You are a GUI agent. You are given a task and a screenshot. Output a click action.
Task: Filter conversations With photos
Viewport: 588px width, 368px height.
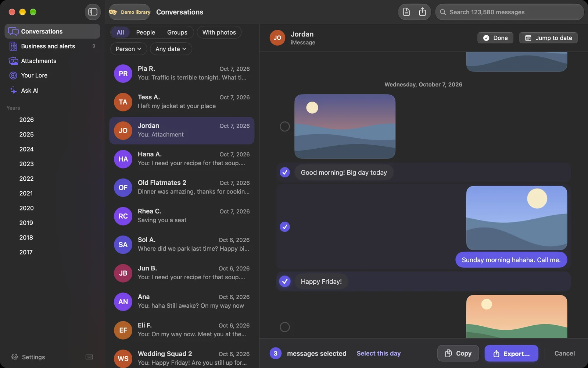pyautogui.click(x=219, y=32)
